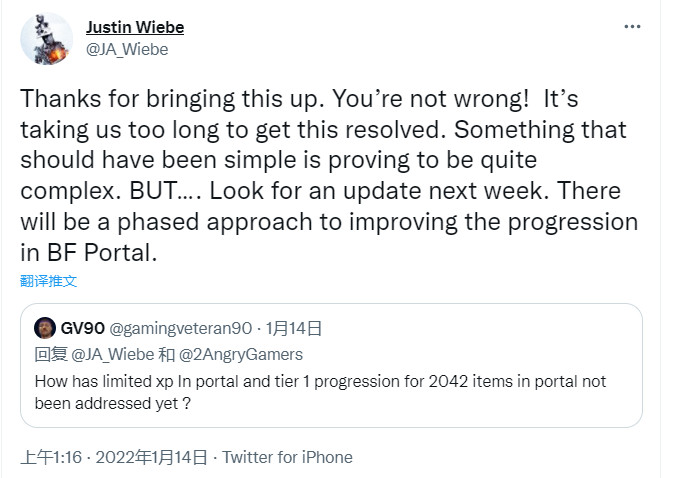Click 'been addressed yet ?' in quoted tweet
The height and width of the screenshot is (478, 675).
tap(112, 405)
